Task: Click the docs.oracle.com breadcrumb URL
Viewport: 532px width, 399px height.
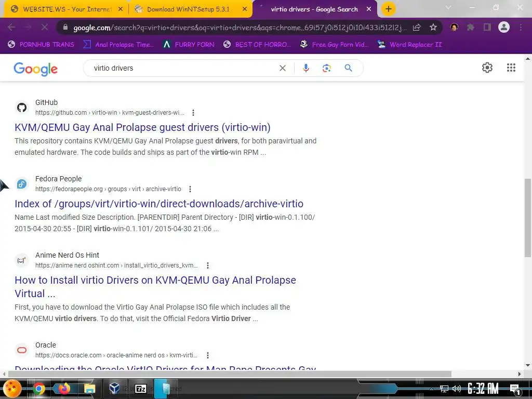Action: click(116, 355)
